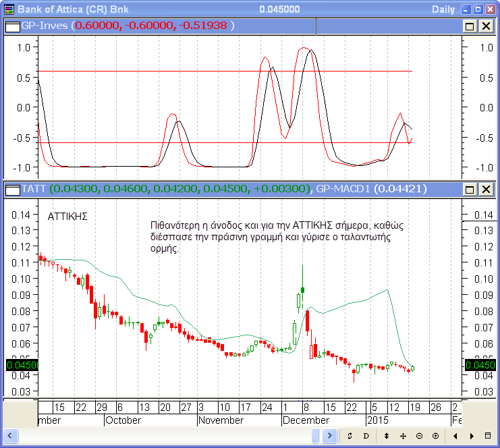Zoom out using the minus circle icon
Viewport: 500px width, 448px height.
[x=419, y=436]
